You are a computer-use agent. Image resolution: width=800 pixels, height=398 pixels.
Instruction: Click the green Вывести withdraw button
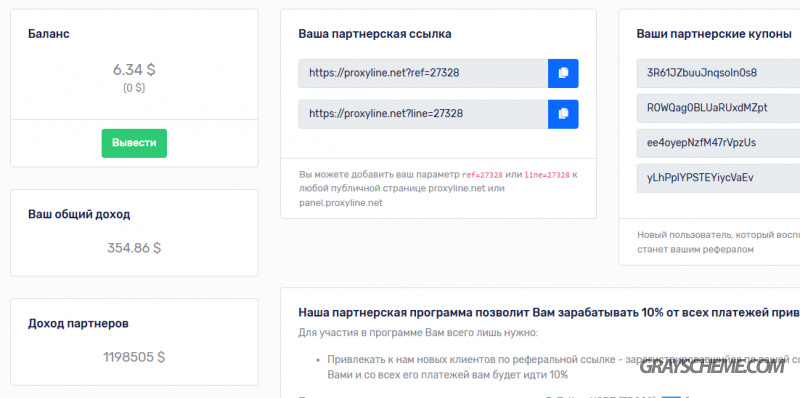(134, 143)
